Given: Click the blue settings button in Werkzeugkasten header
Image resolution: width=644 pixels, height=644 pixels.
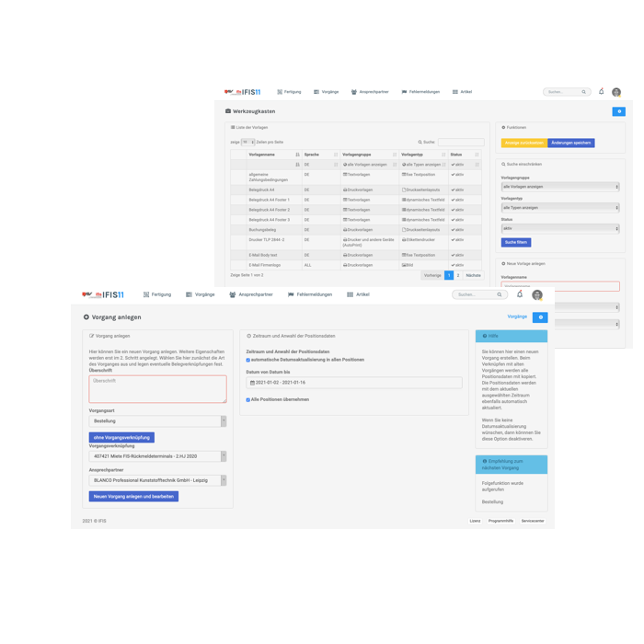Looking at the screenshot, I should (618, 111).
